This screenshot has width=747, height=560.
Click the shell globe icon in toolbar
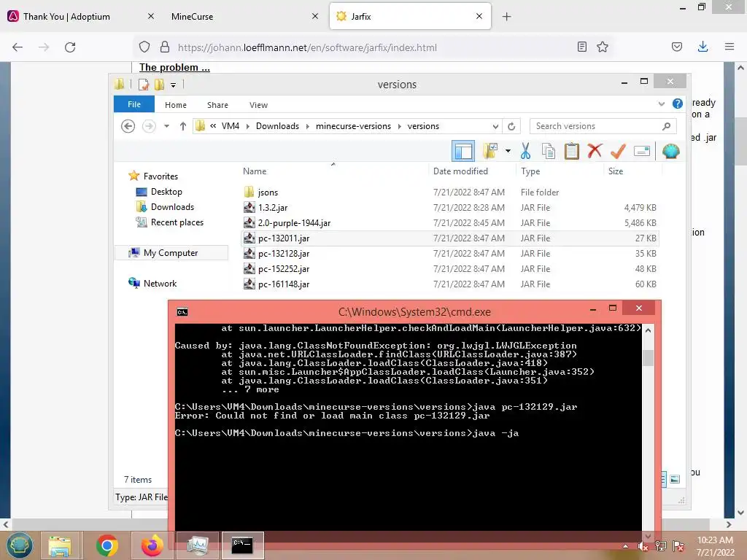click(671, 152)
